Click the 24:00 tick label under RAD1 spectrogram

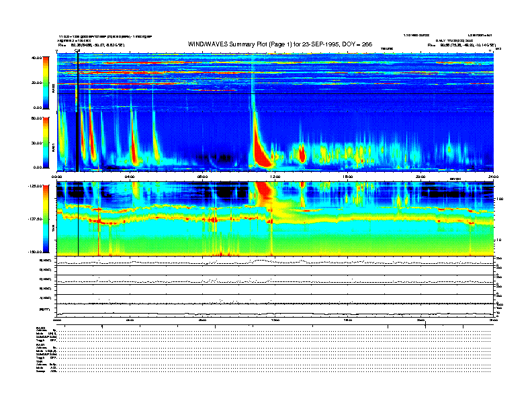pyautogui.click(x=493, y=177)
